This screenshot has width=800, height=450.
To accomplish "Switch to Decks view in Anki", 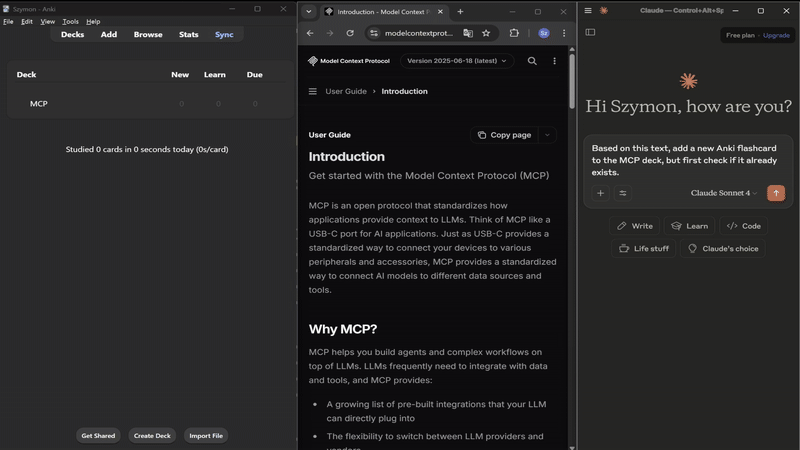I will point(72,34).
